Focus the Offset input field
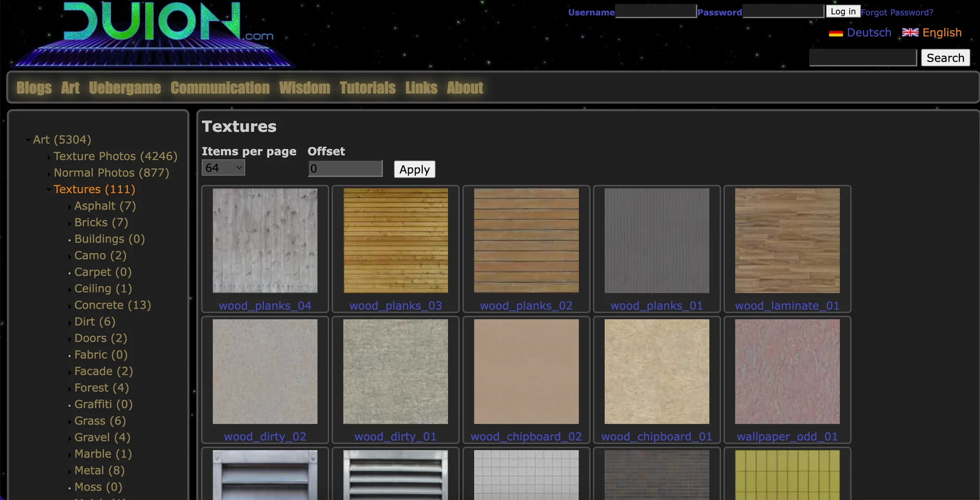Image resolution: width=980 pixels, height=500 pixels. tap(345, 169)
